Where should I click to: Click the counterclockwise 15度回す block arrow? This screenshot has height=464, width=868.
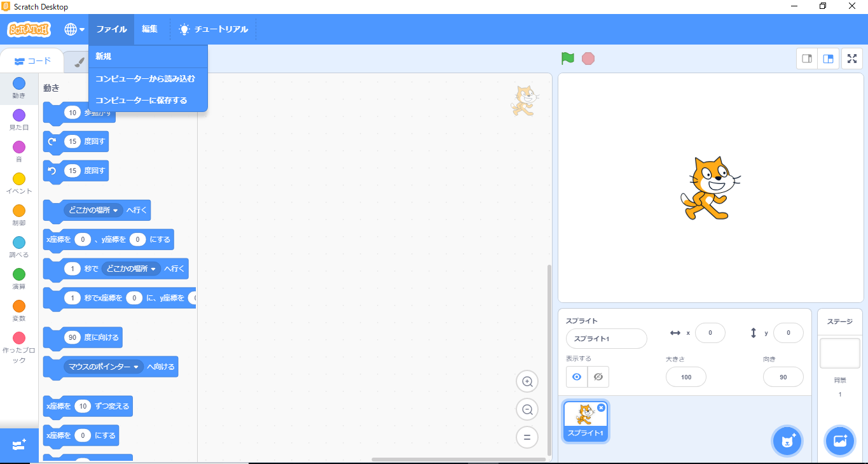pos(52,171)
